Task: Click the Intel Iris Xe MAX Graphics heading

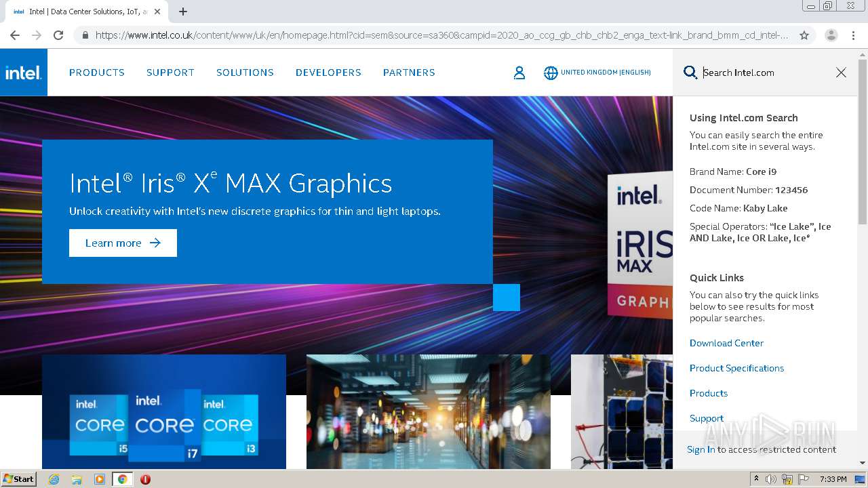Action: (231, 183)
